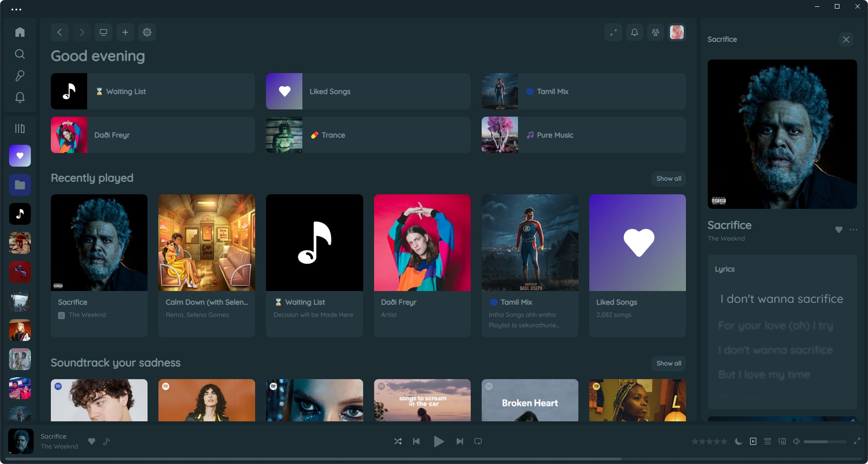Mute the volume speaker icon
Viewport: 868px width, 464px height.
[796, 441]
